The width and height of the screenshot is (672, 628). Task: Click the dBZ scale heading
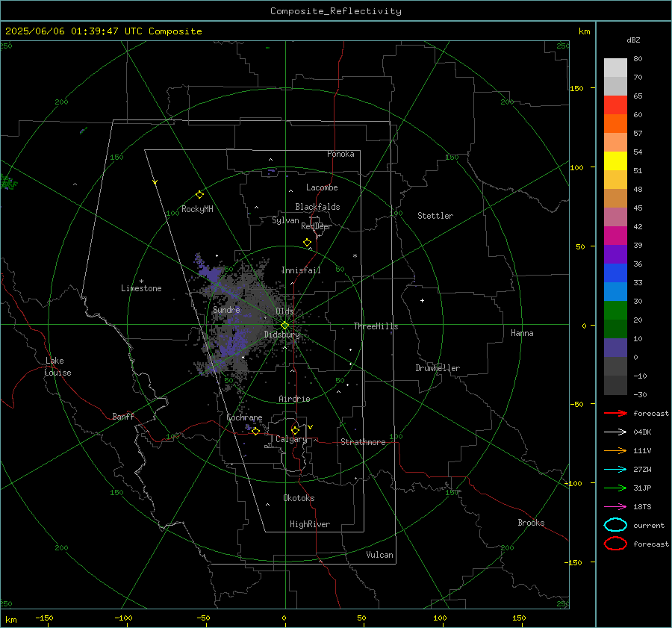click(x=633, y=40)
